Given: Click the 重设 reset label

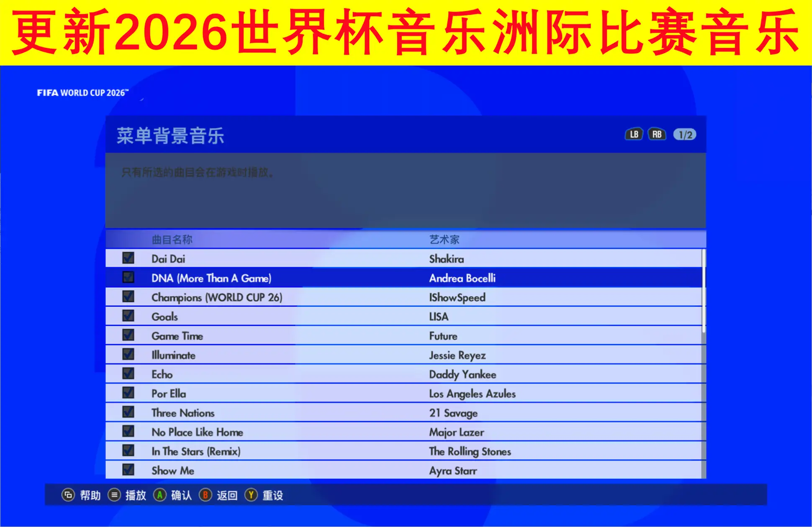Looking at the screenshot, I should [273, 496].
